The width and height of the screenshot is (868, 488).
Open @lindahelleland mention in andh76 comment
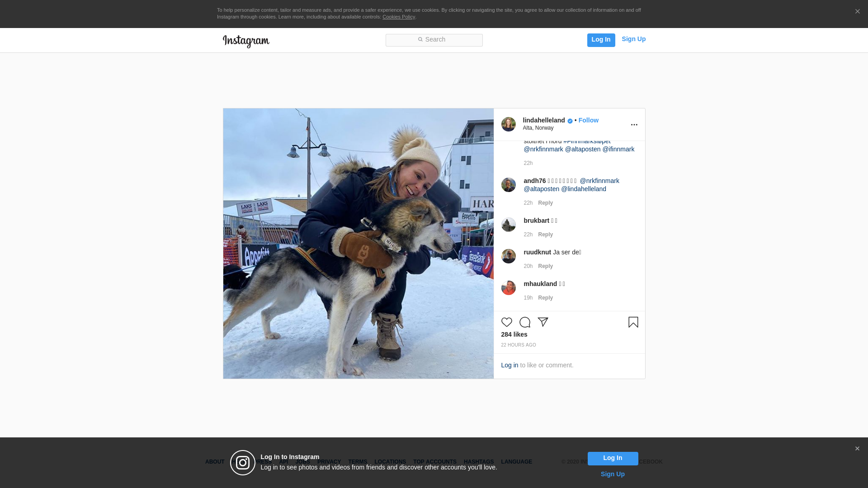click(x=584, y=189)
